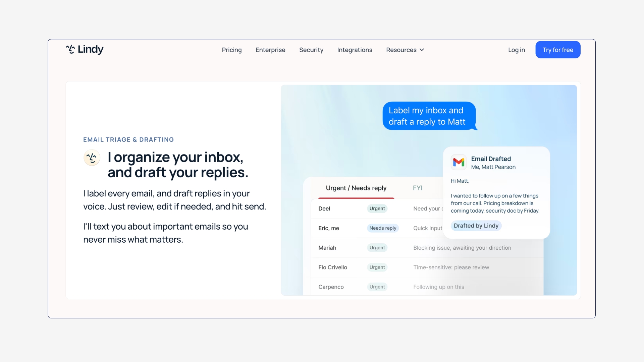644x362 pixels.
Task: Select the 'Eric, me' sender name
Action: tap(329, 228)
